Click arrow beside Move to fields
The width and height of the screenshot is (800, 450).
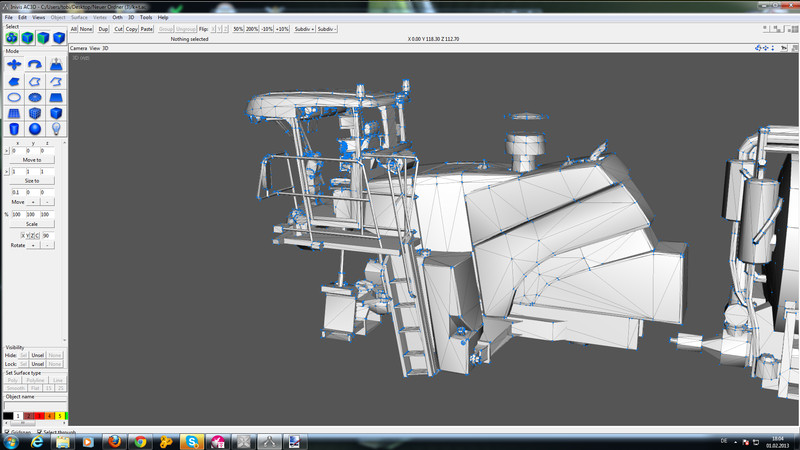point(7,151)
